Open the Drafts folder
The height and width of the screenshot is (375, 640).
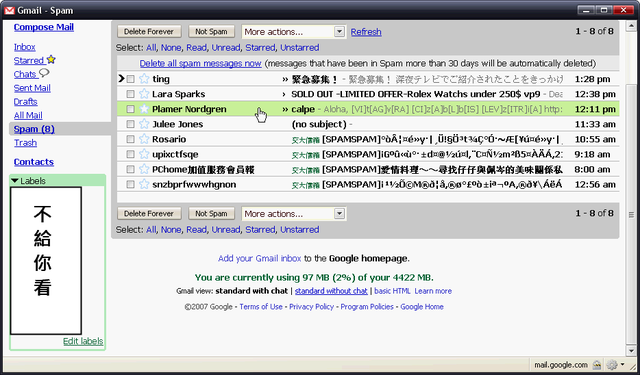coord(25,102)
